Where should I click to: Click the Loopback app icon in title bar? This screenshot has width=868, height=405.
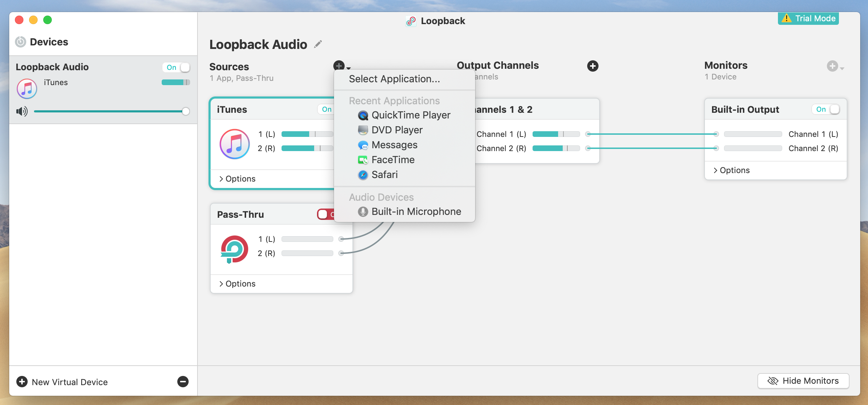tap(411, 21)
